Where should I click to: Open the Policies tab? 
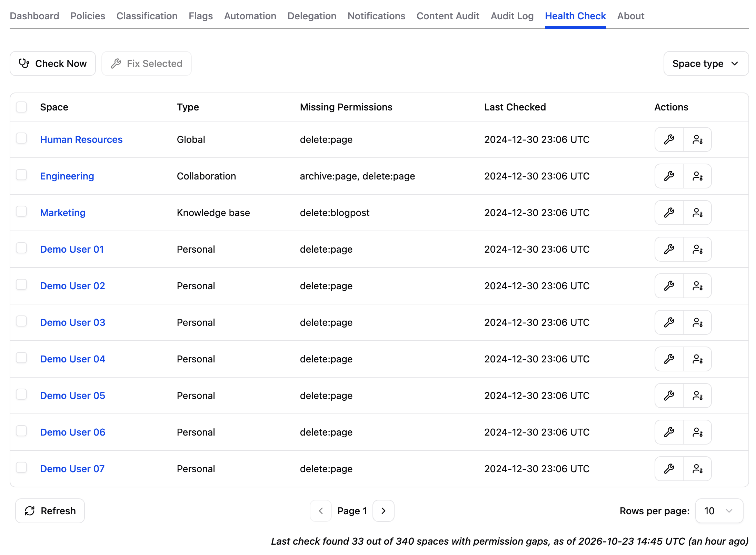pos(88,16)
